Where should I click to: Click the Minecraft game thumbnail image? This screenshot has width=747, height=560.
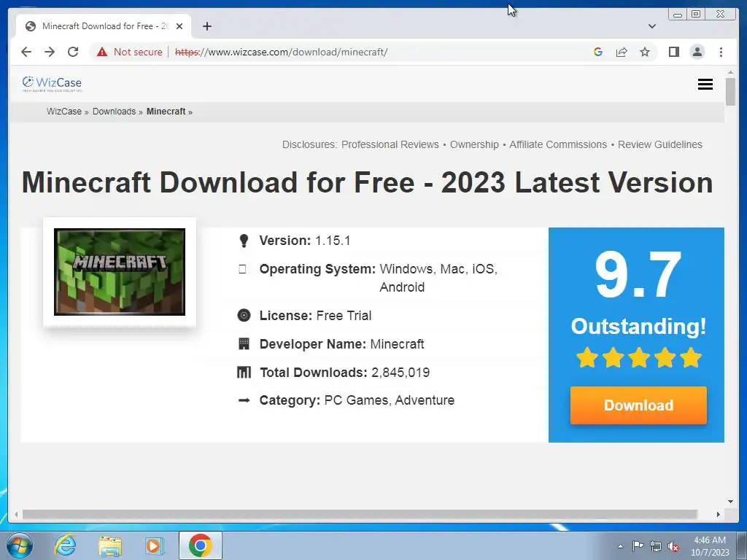point(120,272)
